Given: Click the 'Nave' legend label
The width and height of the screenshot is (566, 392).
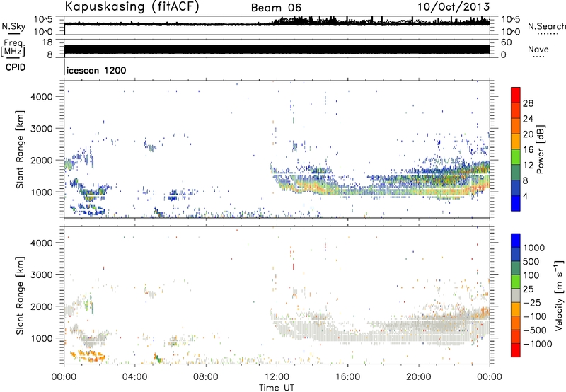Looking at the screenshot, I should click(538, 50).
